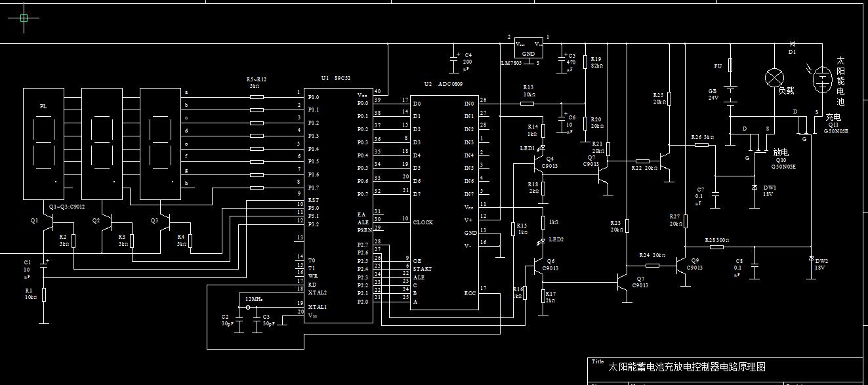This screenshot has height=385, width=868.
Task: Click the LED1 label
Action: point(527,148)
